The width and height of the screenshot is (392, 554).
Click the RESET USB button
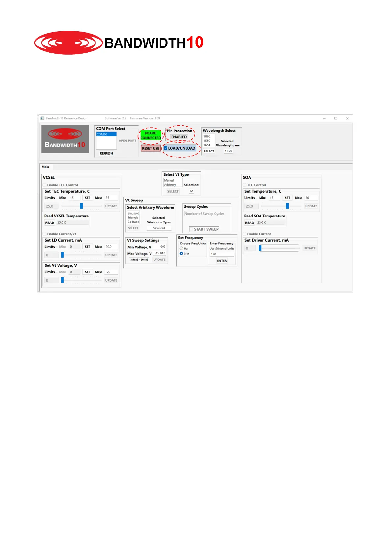coord(150,148)
